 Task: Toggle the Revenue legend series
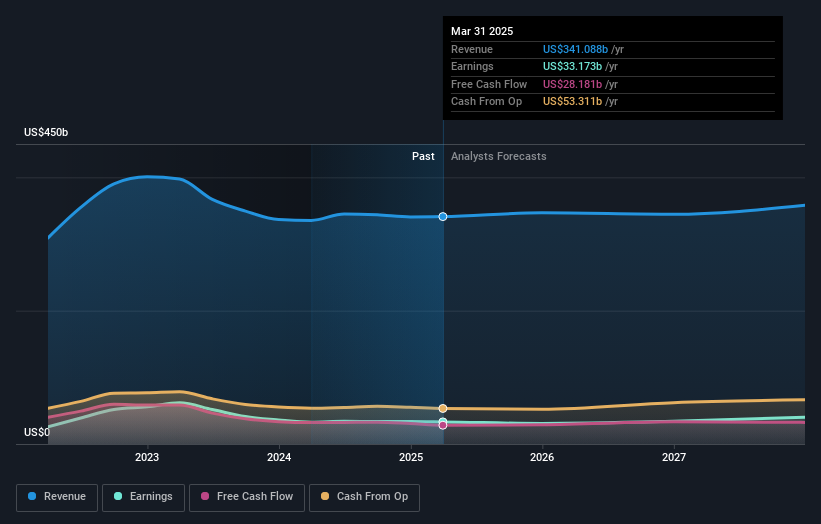pyautogui.click(x=57, y=497)
